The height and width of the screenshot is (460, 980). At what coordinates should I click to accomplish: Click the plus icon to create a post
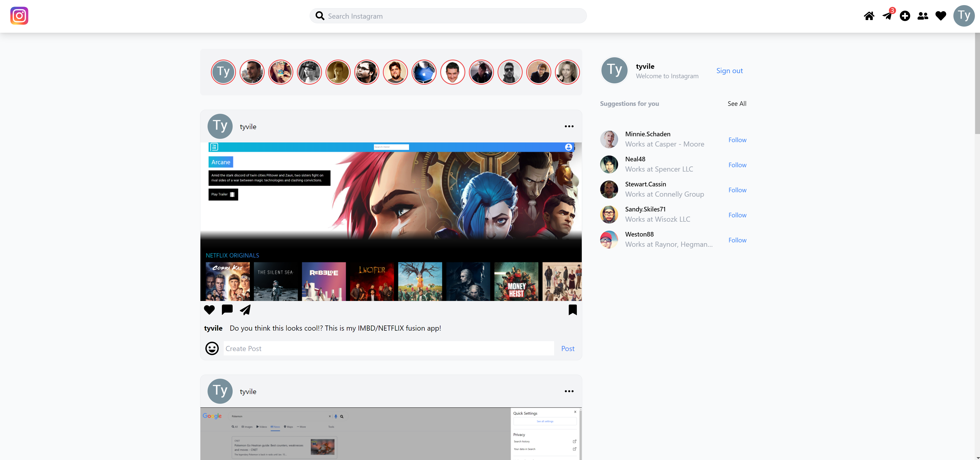(x=905, y=16)
